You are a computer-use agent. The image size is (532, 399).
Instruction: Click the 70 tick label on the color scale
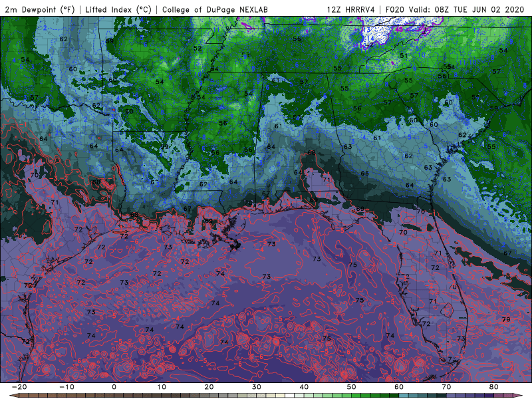click(446, 387)
